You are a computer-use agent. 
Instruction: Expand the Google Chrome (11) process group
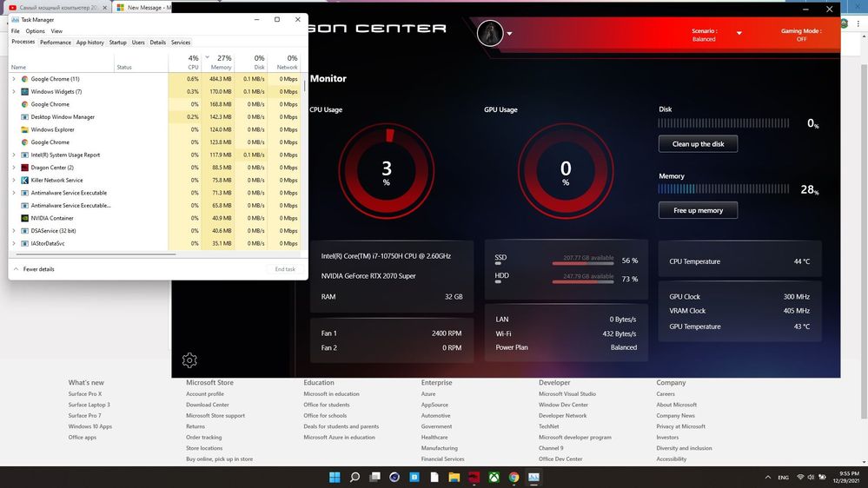point(14,79)
